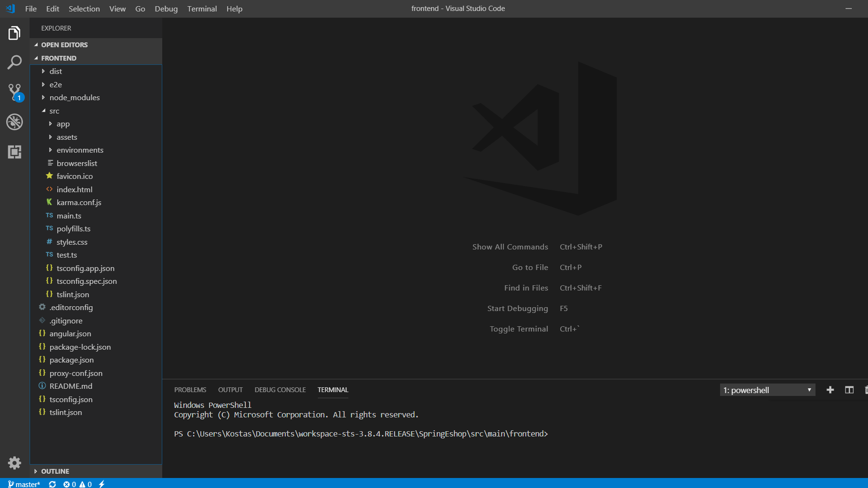The width and height of the screenshot is (868, 488).
Task: Expand the dist folder
Action: [x=95, y=71]
